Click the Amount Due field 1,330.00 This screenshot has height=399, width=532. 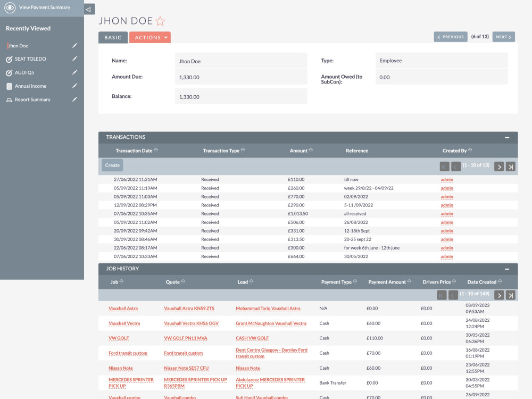pos(241,77)
